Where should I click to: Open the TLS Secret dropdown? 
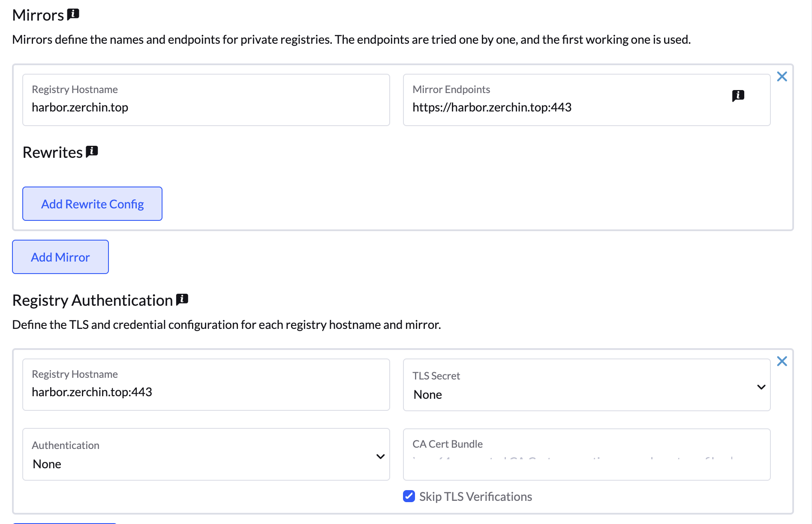tap(586, 385)
